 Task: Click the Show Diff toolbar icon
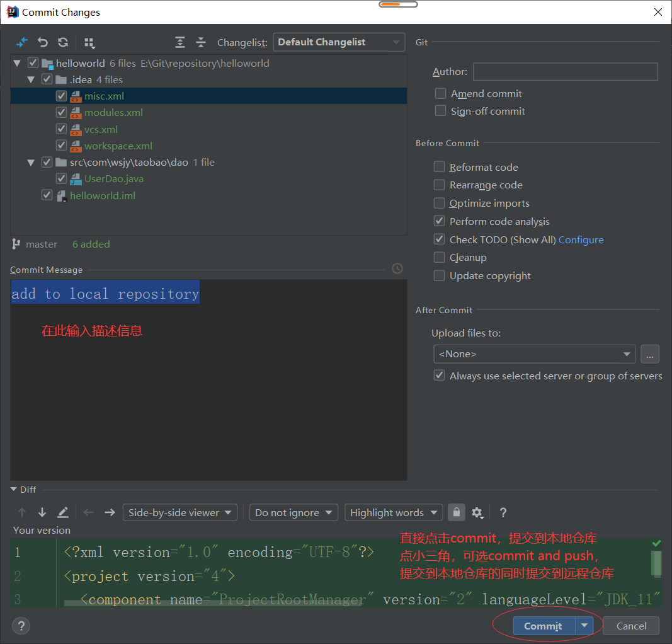click(21, 42)
